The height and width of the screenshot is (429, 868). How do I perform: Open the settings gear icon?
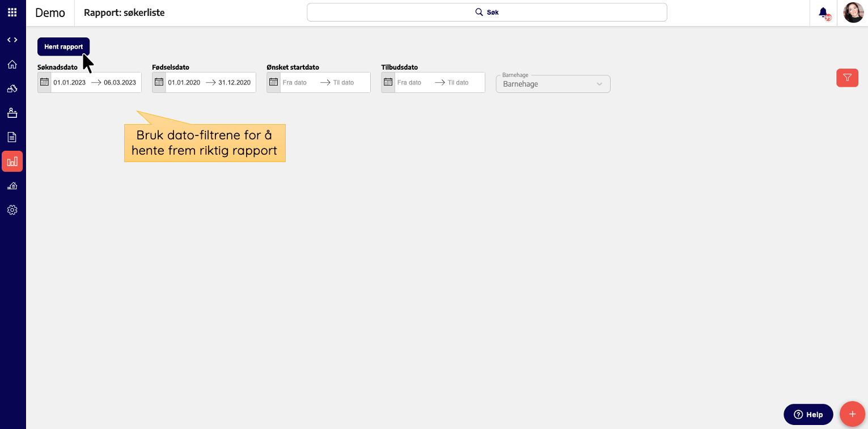[12, 210]
